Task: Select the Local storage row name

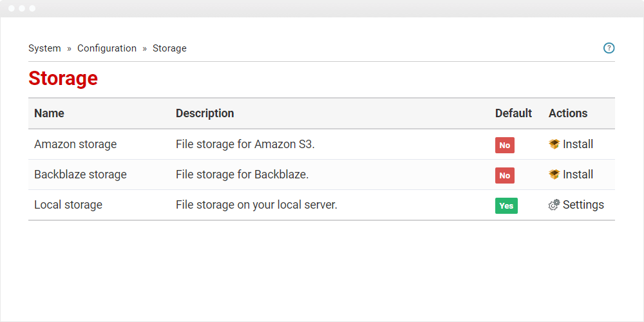Action: click(x=68, y=205)
